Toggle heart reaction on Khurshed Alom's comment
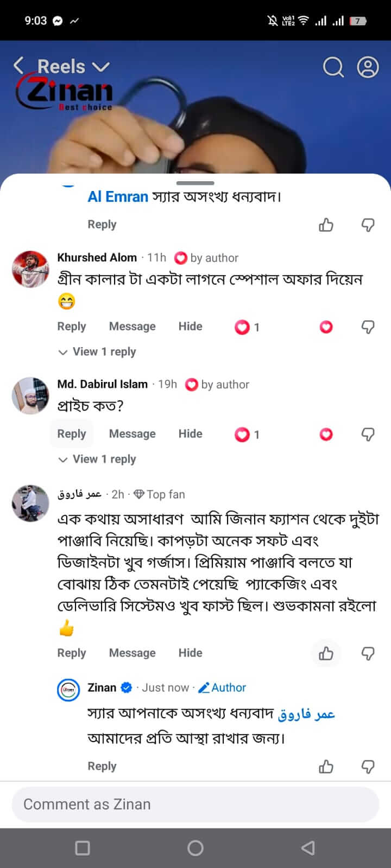The image size is (391, 868). pyautogui.click(x=326, y=327)
